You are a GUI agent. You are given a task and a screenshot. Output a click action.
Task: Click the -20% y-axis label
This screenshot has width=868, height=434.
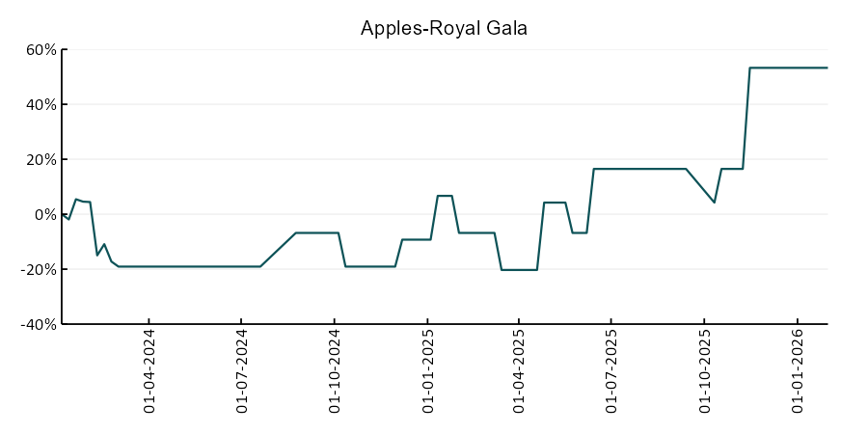click(37, 269)
